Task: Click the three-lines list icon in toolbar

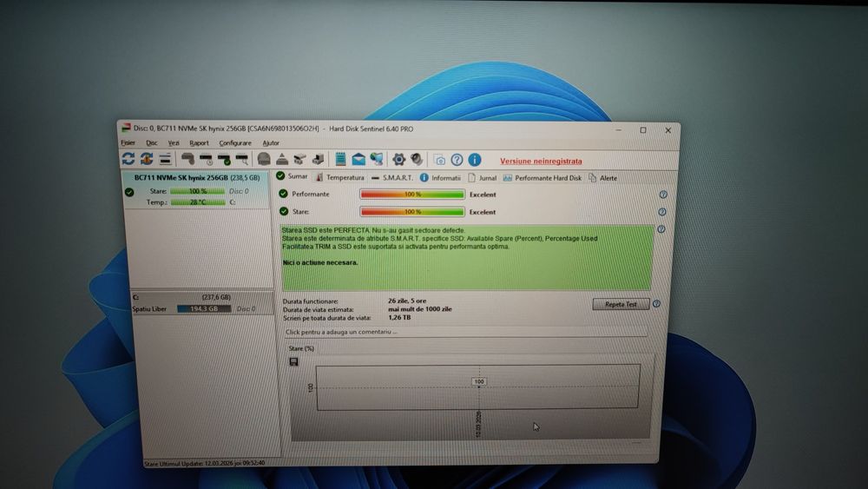Action: tap(165, 159)
